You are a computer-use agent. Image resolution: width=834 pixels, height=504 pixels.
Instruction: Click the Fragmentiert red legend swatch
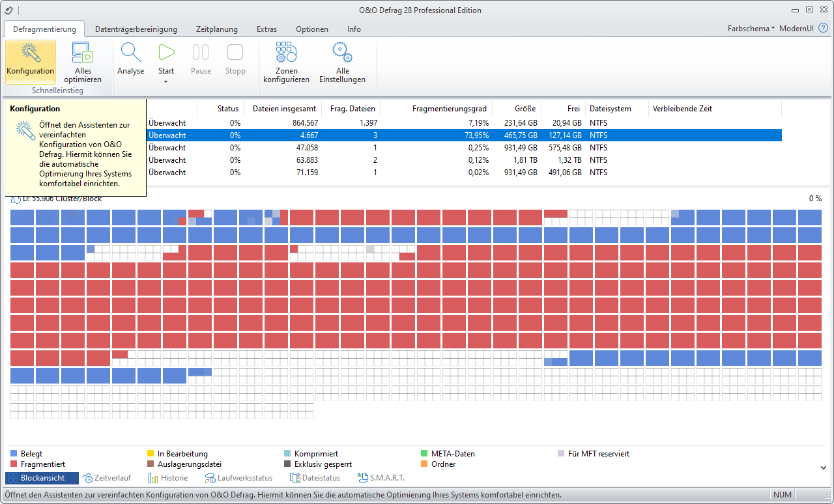pyautogui.click(x=14, y=464)
